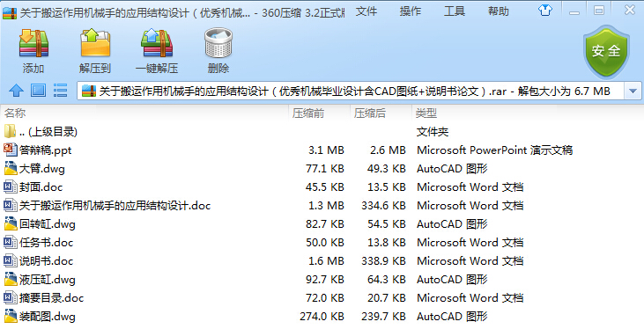Click the Word icon of 封面.doc
Screen dimensions: 644x329
pyautogui.click(x=10, y=186)
